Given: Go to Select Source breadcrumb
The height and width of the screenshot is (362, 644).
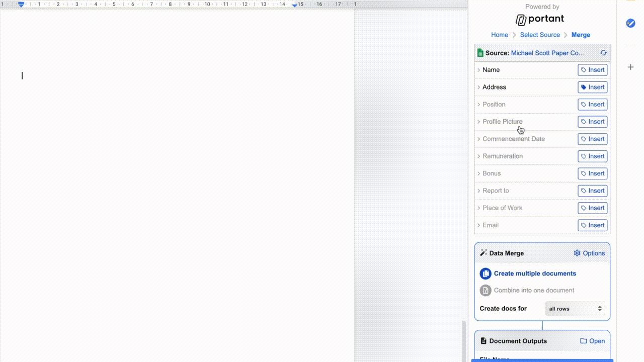Looking at the screenshot, I should point(540,35).
